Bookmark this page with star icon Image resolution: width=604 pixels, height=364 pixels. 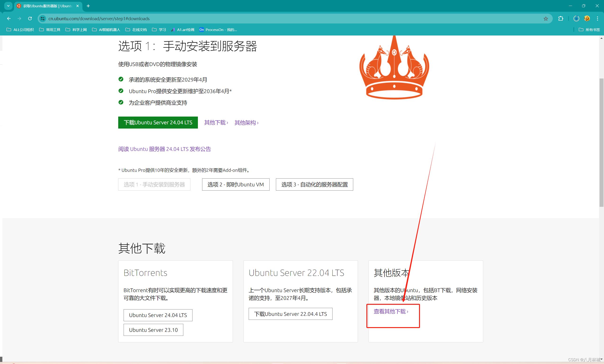tap(546, 19)
